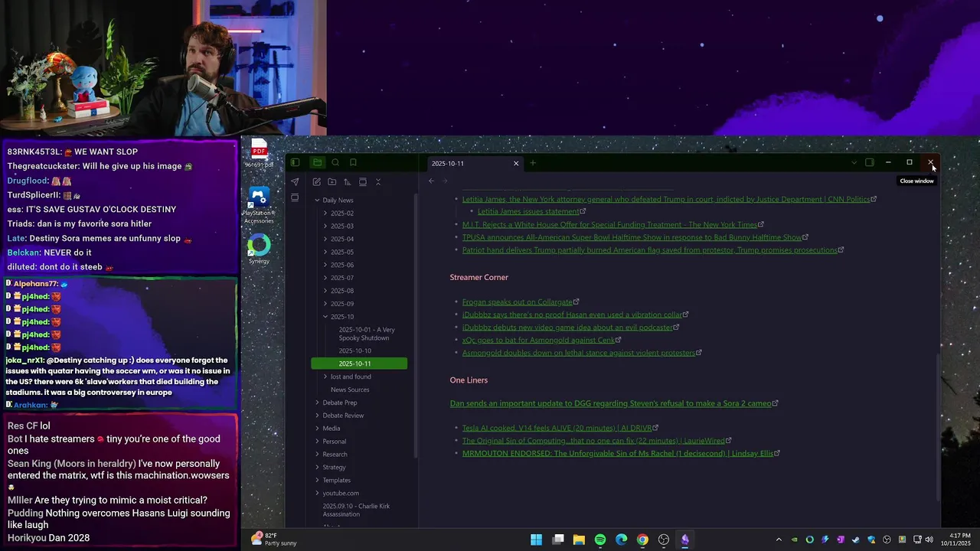The width and height of the screenshot is (980, 551).
Task: Open 961691.pdf desktop file
Action: click(x=259, y=154)
